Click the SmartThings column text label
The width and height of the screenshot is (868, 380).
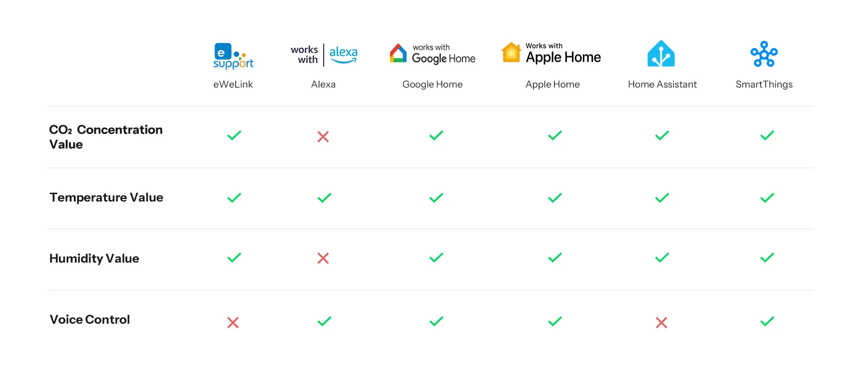pos(764,85)
